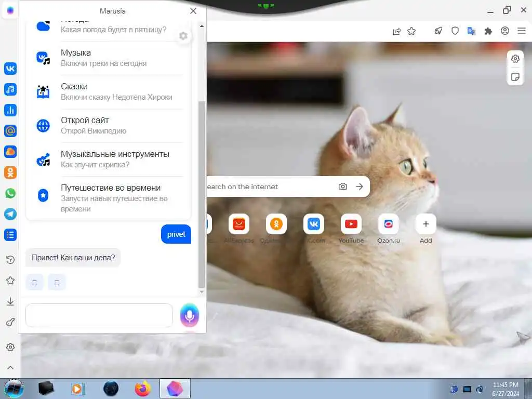Open Telegram in the sidebar
The width and height of the screenshot is (532, 399).
10,214
